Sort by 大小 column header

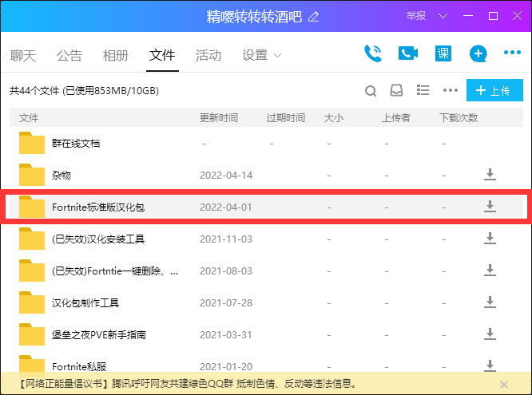334,117
